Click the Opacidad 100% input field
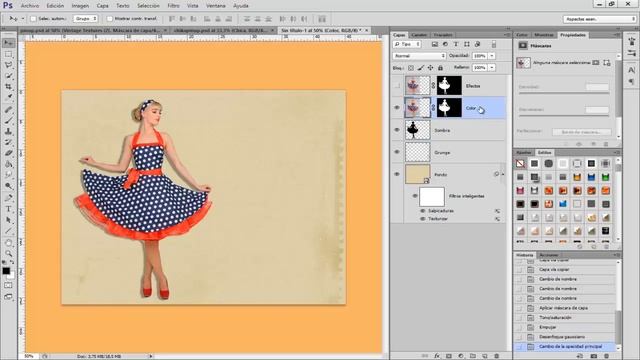Image resolution: width=640 pixels, height=360 pixels. 480,56
